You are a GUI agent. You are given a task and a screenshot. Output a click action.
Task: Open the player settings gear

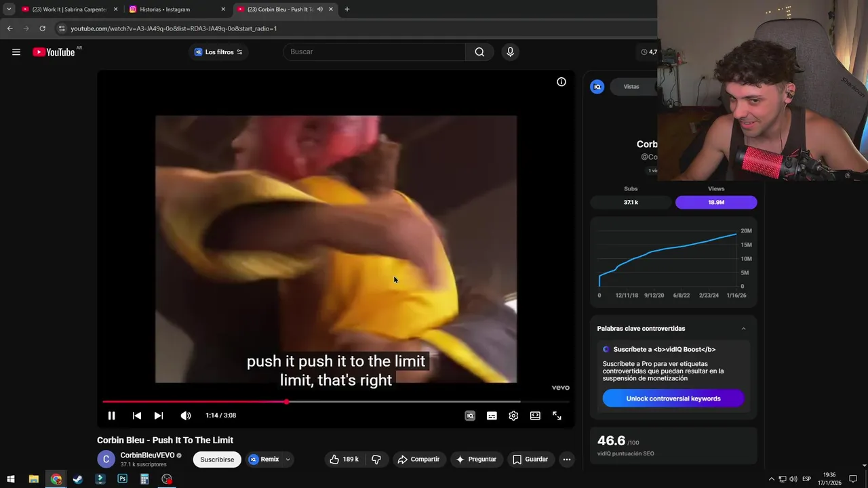pos(513,415)
